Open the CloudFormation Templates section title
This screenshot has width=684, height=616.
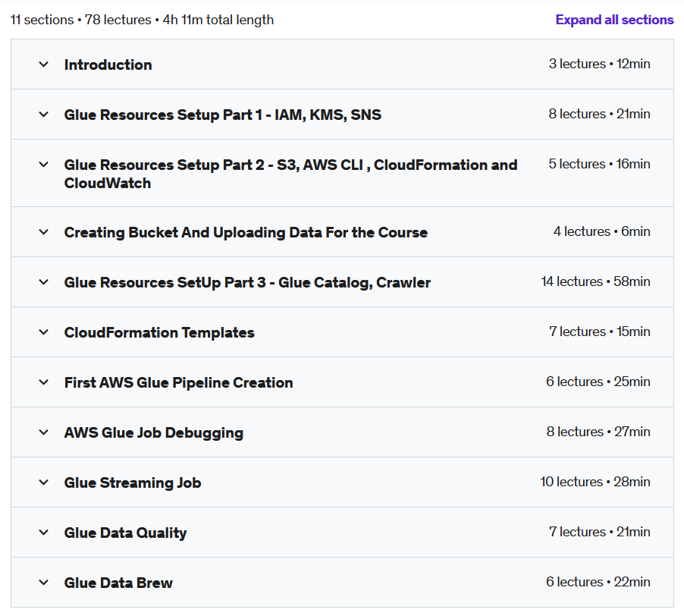coord(159,332)
